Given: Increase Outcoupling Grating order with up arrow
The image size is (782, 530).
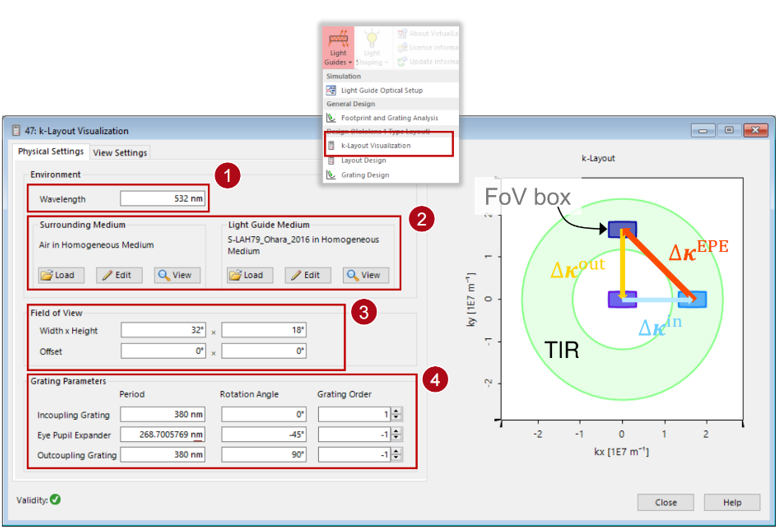Looking at the screenshot, I should pos(396,452).
